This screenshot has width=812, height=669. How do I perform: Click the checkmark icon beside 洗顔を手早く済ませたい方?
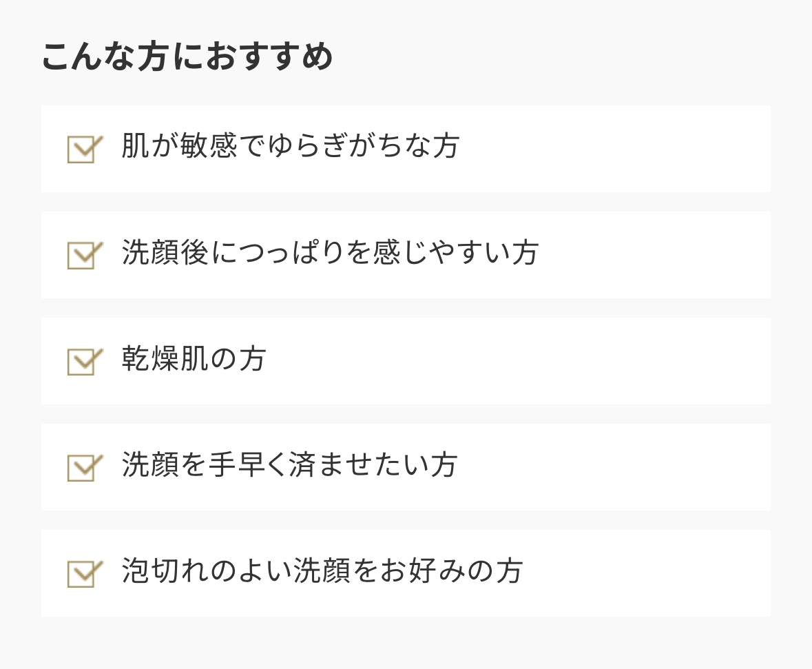85,467
